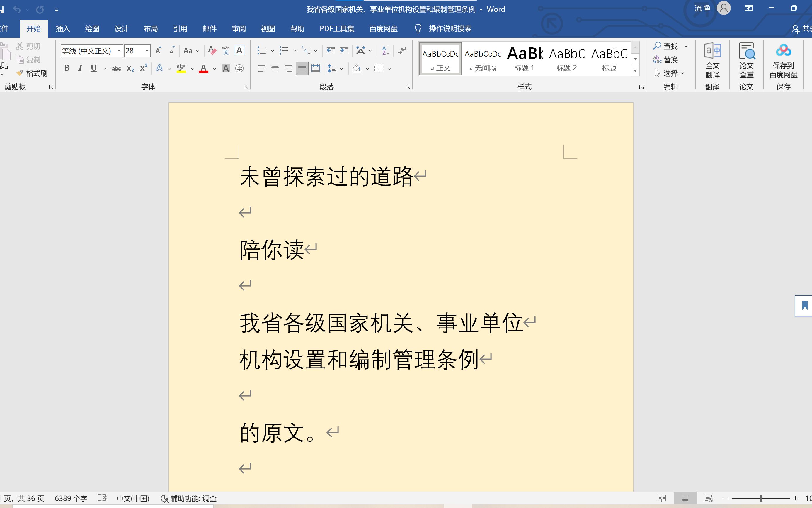Click the sort A-Z icon
The image size is (812, 508).
386,51
